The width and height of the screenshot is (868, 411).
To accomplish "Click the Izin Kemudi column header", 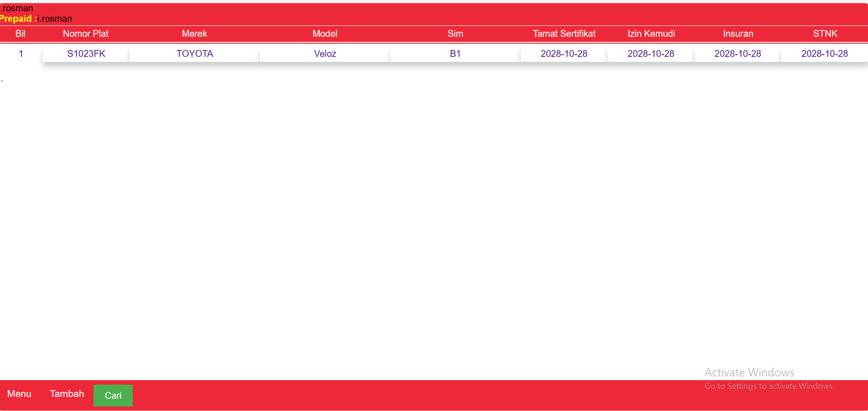I will coord(651,34).
